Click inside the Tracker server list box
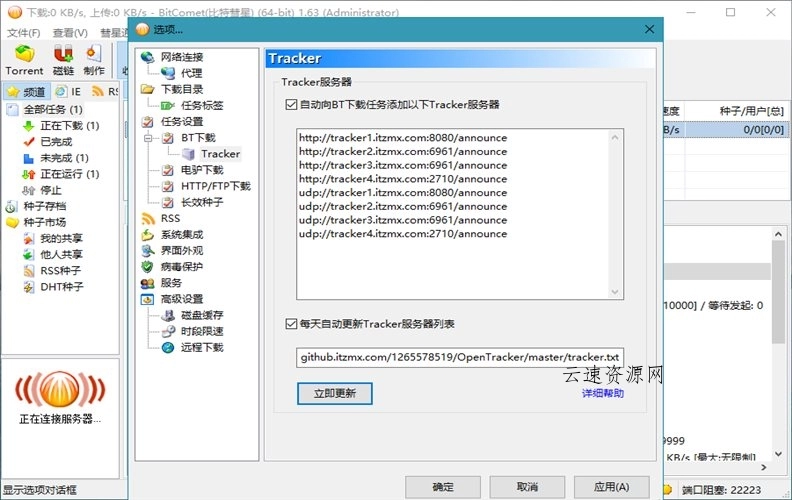The width and height of the screenshot is (792, 500). 460,214
